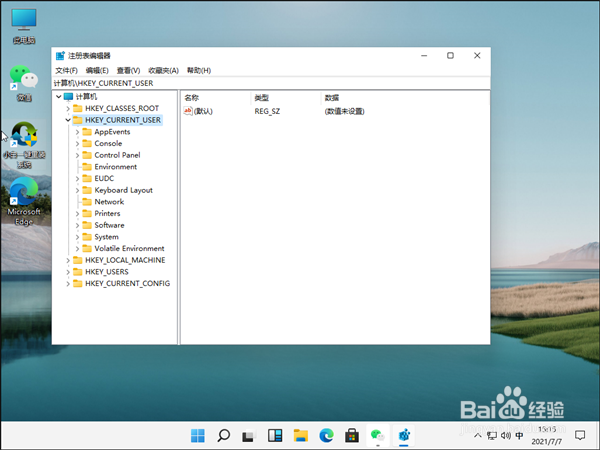
Task: Select the HKEY_CLASSES_ROOT folder icon
Action: pyautogui.click(x=78, y=108)
